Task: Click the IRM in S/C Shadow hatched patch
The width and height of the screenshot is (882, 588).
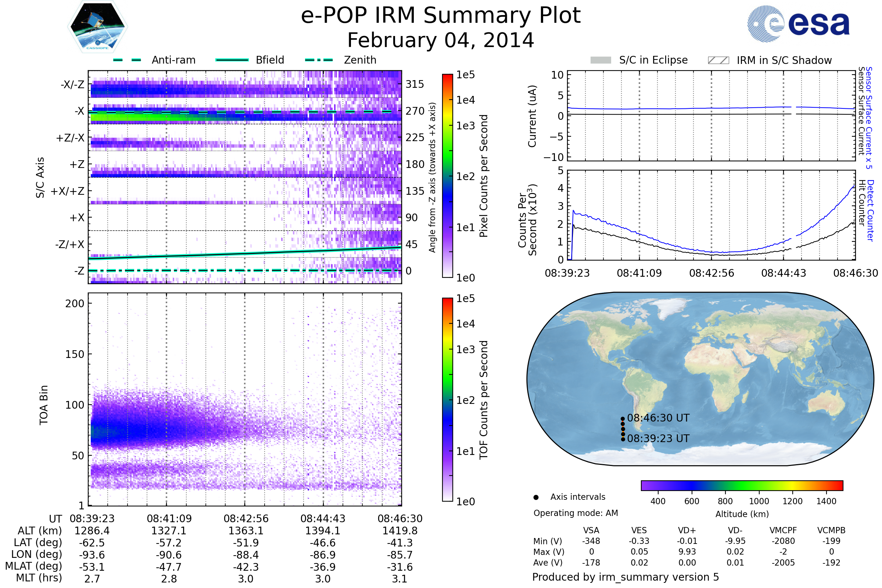Action: coord(718,60)
